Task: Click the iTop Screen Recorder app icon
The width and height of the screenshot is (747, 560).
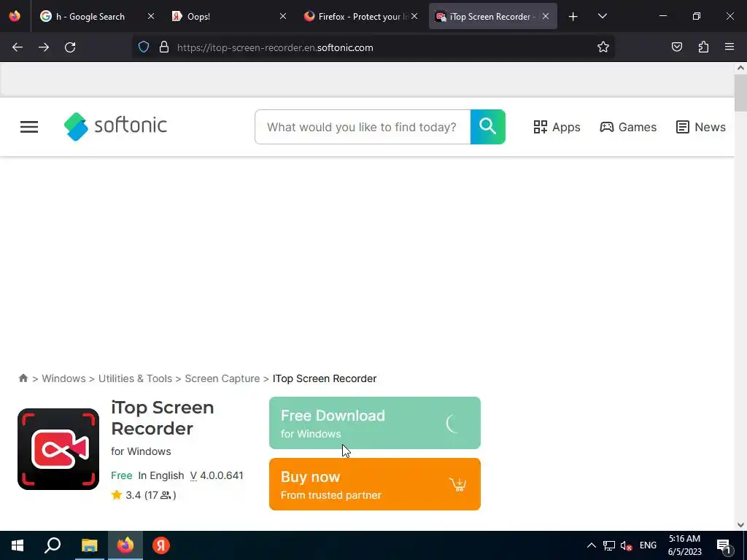Action: (x=58, y=449)
